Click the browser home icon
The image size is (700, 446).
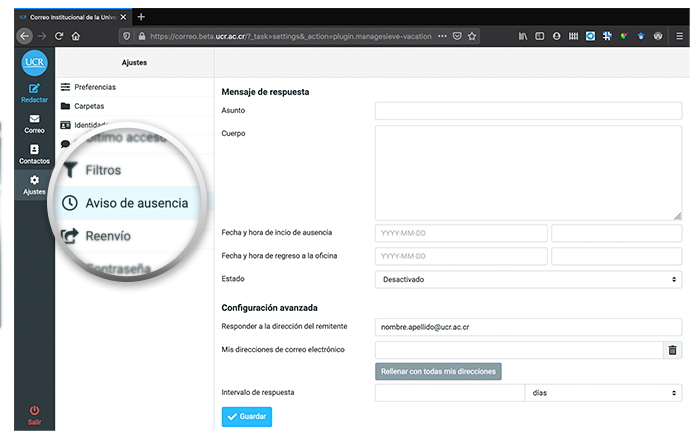pos(77,36)
